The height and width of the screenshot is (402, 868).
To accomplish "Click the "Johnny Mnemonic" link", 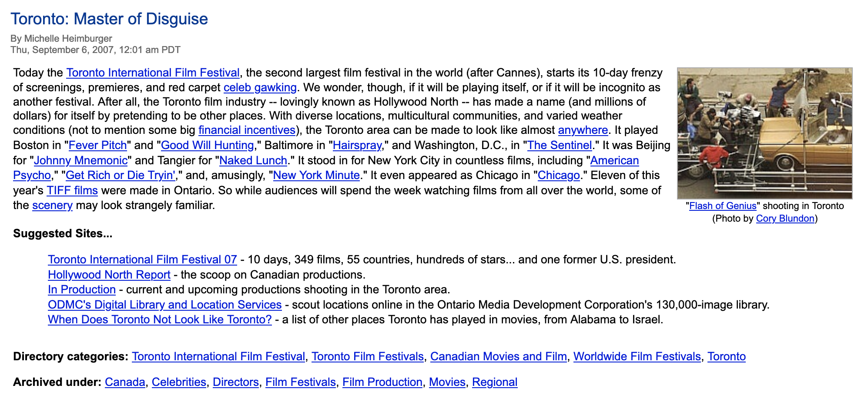I will [x=80, y=160].
